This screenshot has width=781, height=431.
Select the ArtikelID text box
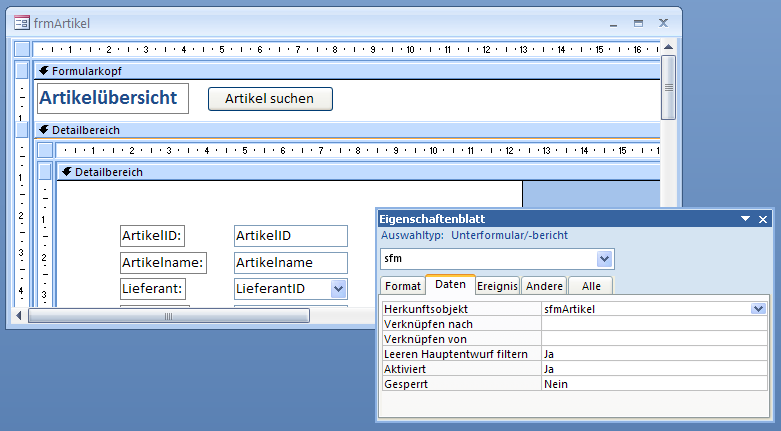tap(290, 236)
